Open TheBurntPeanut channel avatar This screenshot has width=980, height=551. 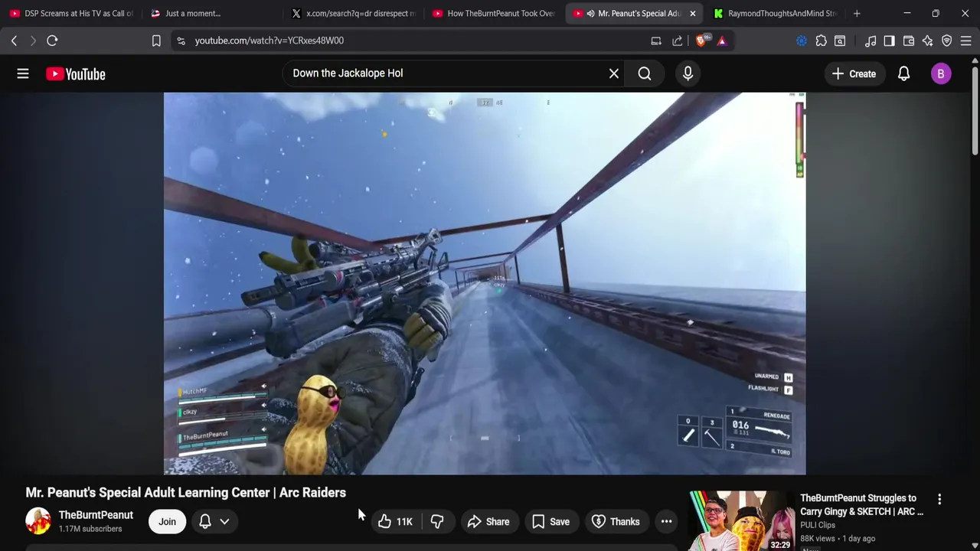coord(38,521)
